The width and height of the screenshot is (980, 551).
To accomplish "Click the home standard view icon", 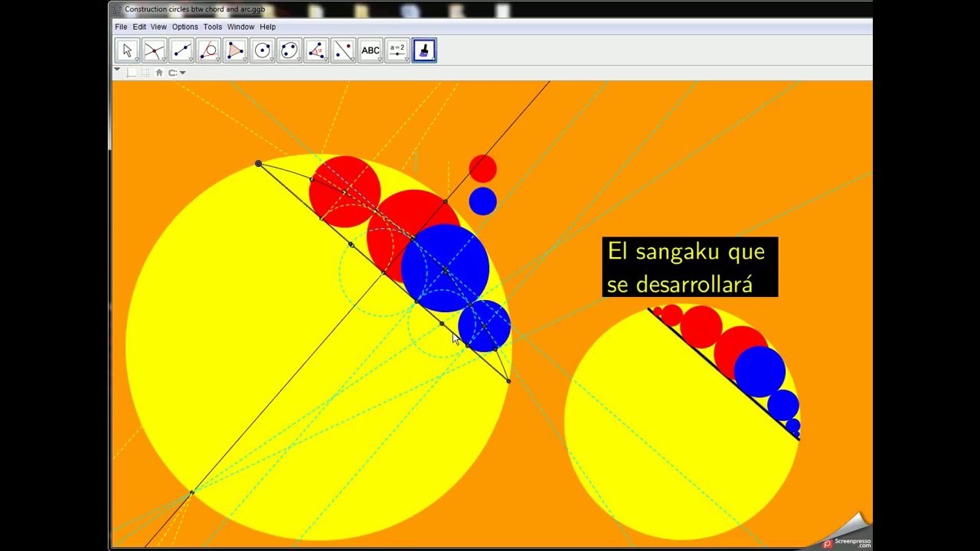I will (159, 73).
